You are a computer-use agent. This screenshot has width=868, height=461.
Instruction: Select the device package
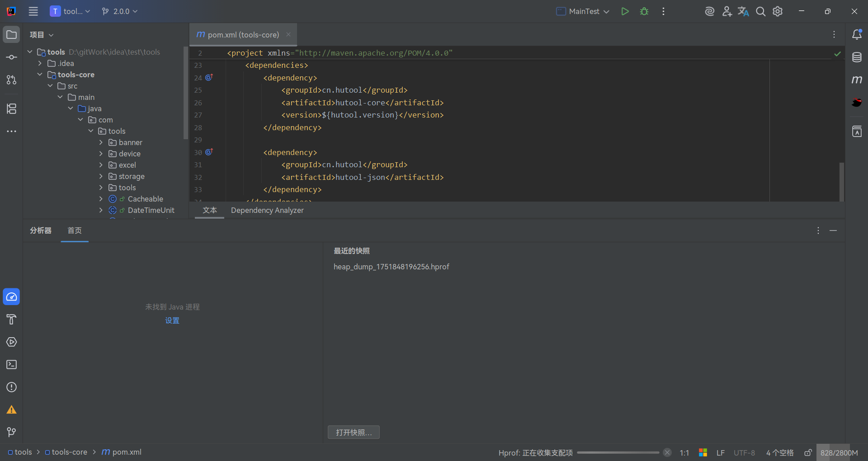point(129,154)
